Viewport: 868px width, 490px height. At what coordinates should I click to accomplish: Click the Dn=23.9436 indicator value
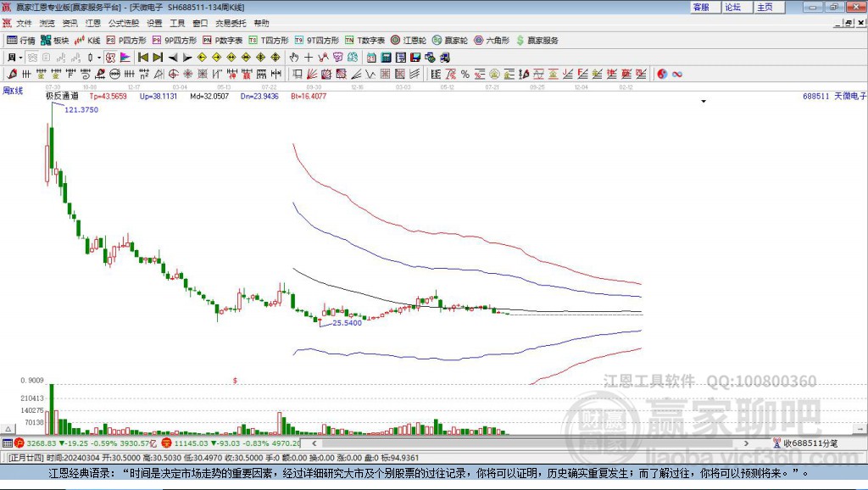coord(259,97)
